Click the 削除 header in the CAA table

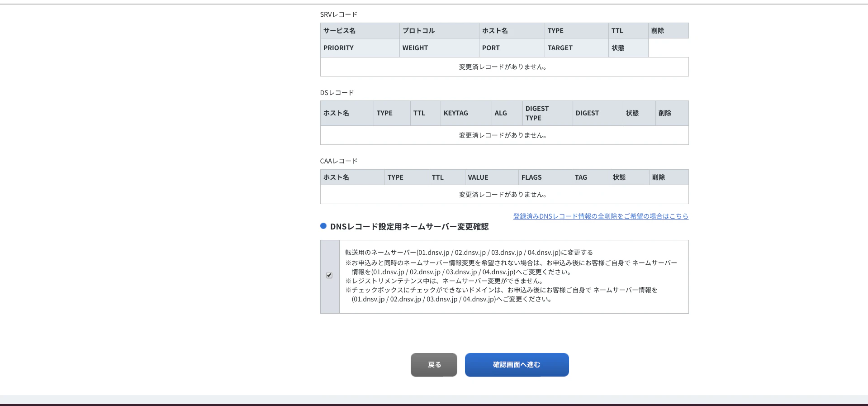669,177
